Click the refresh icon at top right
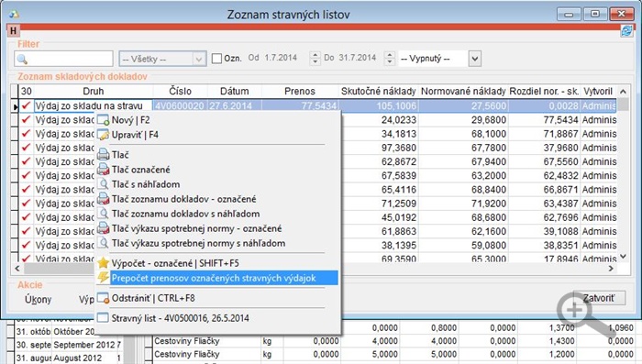Viewport: 642px width, 364px height. (x=626, y=30)
